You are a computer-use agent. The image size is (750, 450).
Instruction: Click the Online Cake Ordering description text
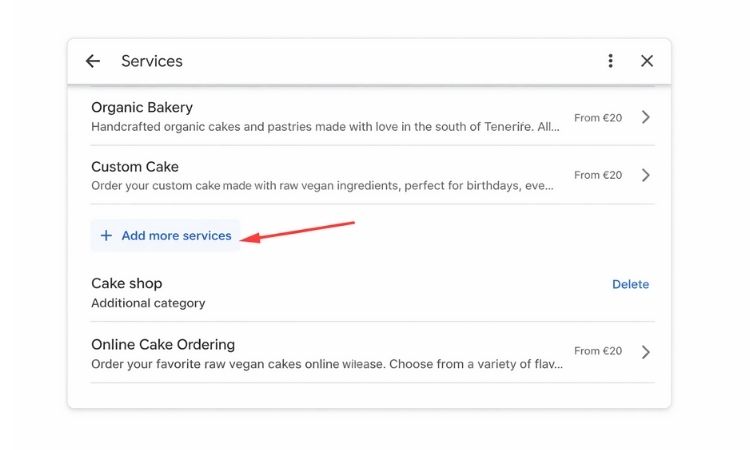tap(325, 364)
